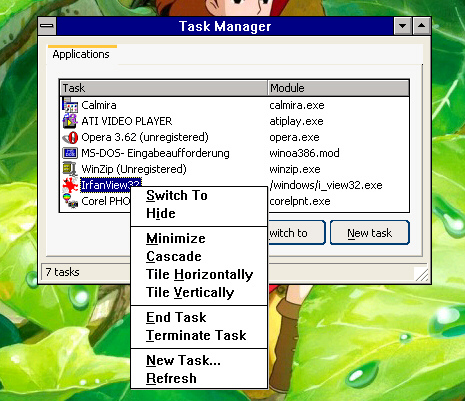Click the WinZip icon in task list
This screenshot has width=465, height=401.
click(70, 169)
